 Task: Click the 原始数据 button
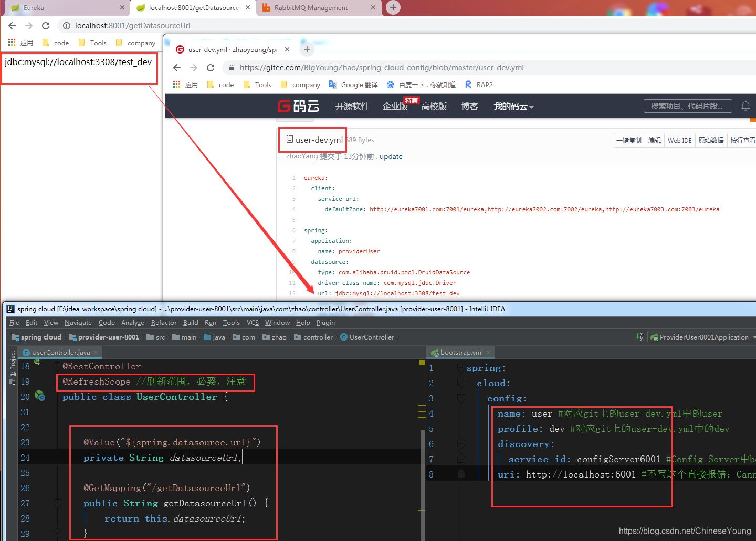click(711, 141)
